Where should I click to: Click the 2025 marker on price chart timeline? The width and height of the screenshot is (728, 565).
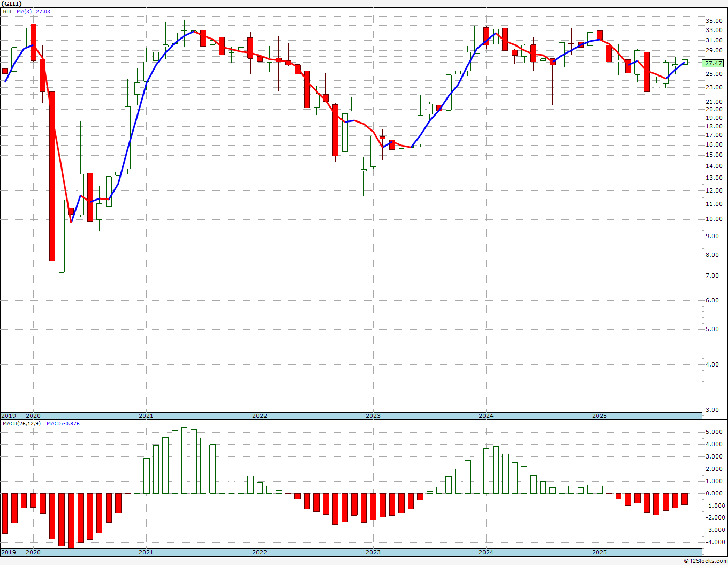pyautogui.click(x=600, y=416)
